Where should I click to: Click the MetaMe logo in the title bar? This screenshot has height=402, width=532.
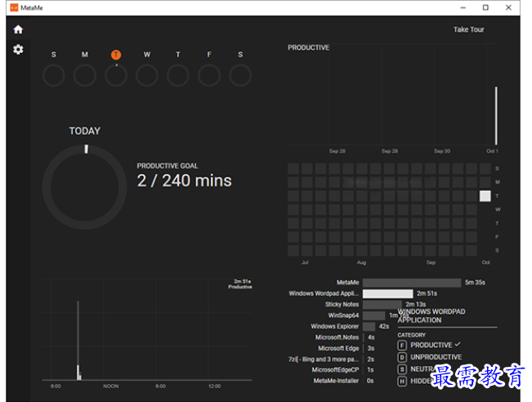(x=12, y=7)
